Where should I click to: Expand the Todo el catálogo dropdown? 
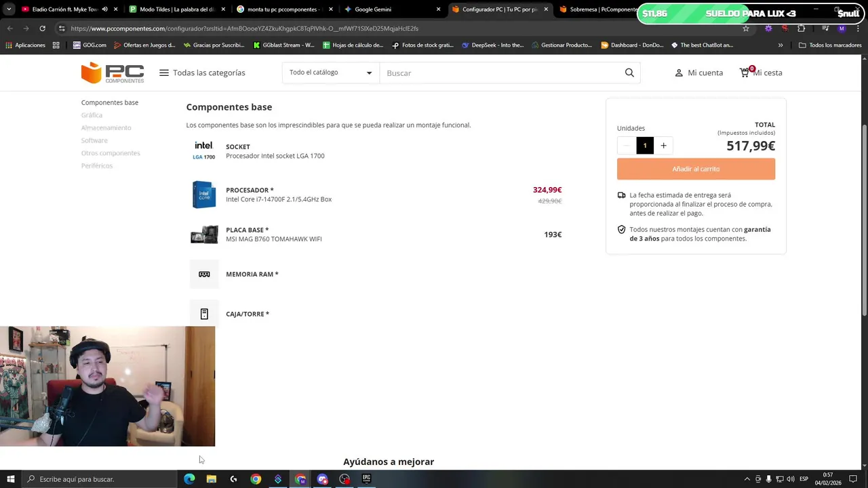330,73
